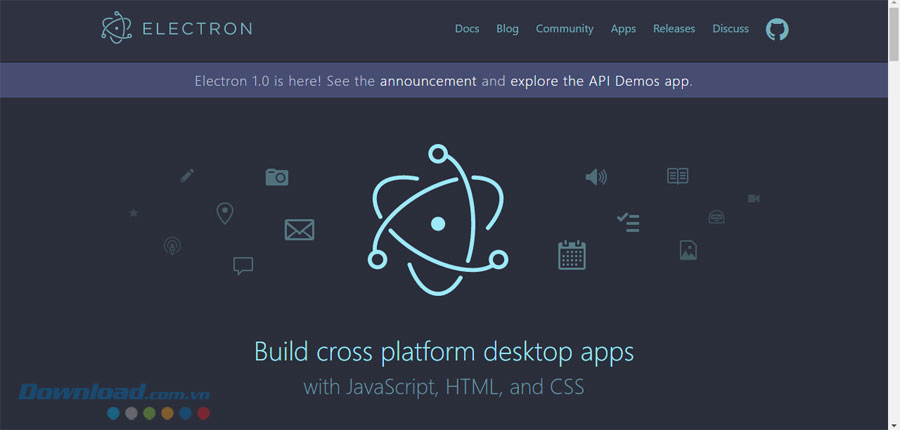Click the pencil icon
The width and height of the screenshot is (900, 430).
click(x=187, y=176)
